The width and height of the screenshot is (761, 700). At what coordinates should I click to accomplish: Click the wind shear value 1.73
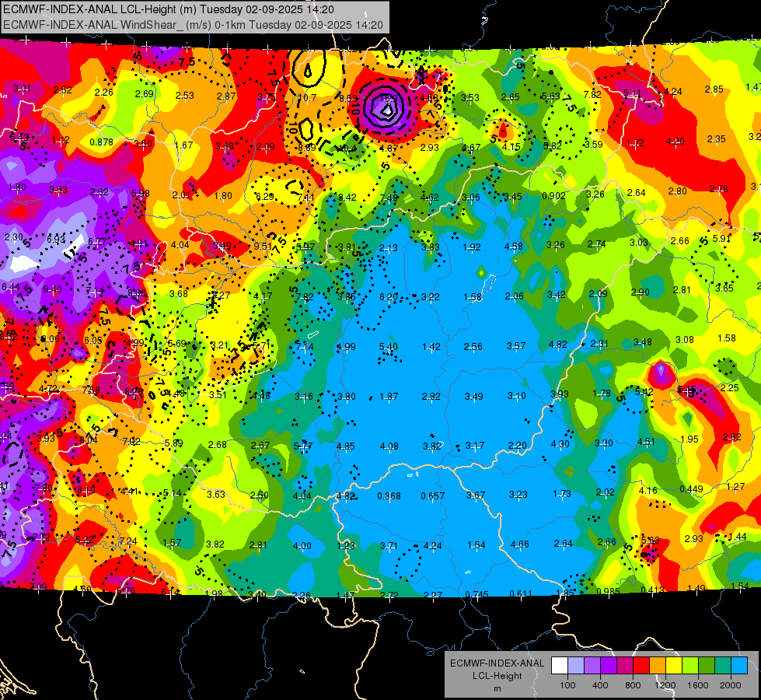pos(561,494)
